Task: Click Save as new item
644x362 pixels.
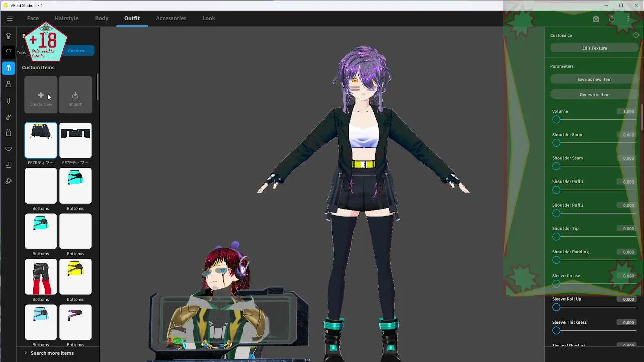Action: pos(594,79)
